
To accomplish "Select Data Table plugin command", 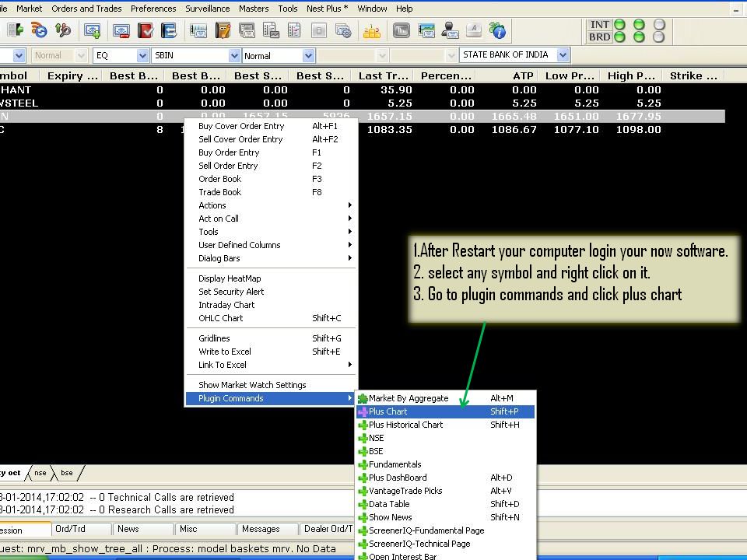I will 445,504.
